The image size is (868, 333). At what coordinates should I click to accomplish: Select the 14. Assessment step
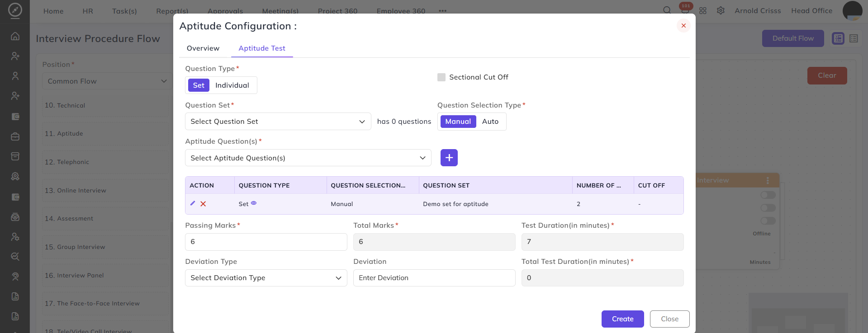pyautogui.click(x=106, y=219)
